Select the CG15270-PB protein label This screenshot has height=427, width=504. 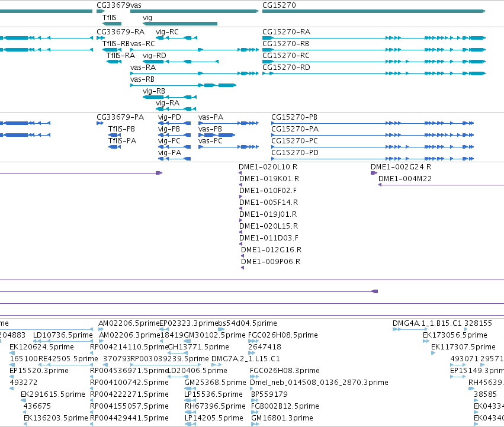point(294,117)
